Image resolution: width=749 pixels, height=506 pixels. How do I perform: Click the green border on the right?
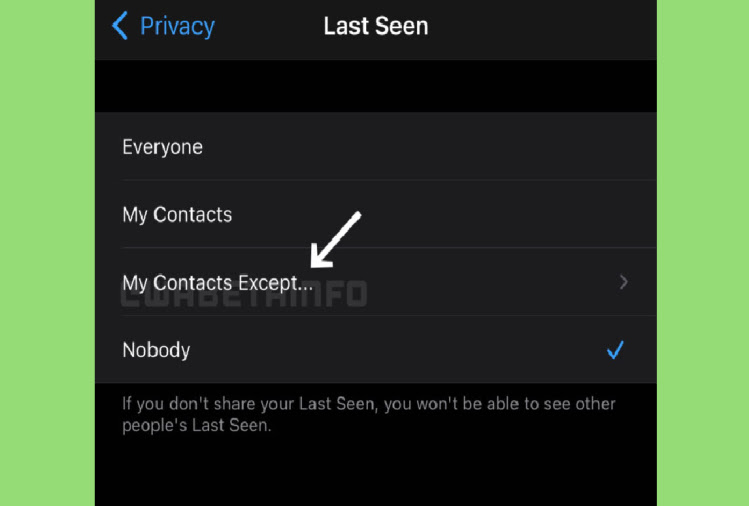(703, 253)
